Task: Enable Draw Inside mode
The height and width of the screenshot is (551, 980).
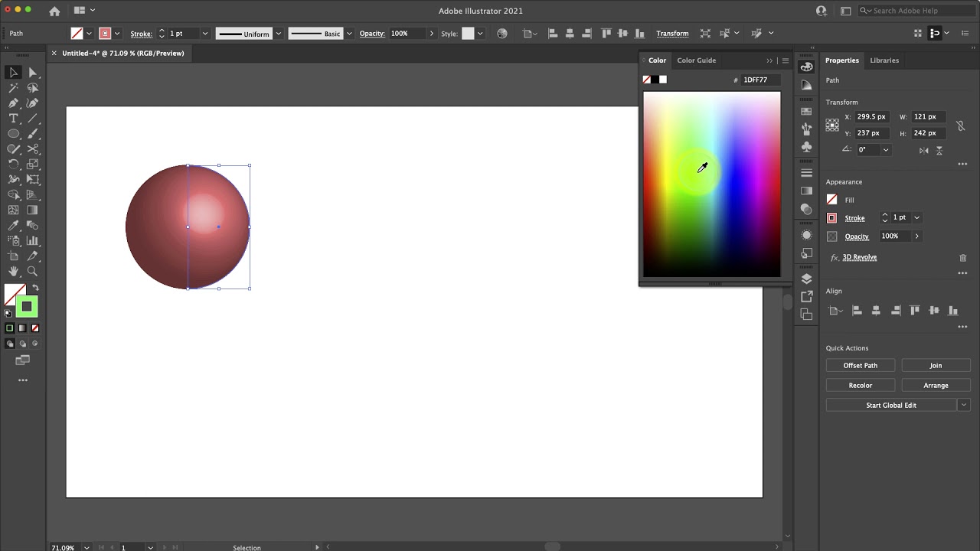Action: pyautogui.click(x=34, y=344)
